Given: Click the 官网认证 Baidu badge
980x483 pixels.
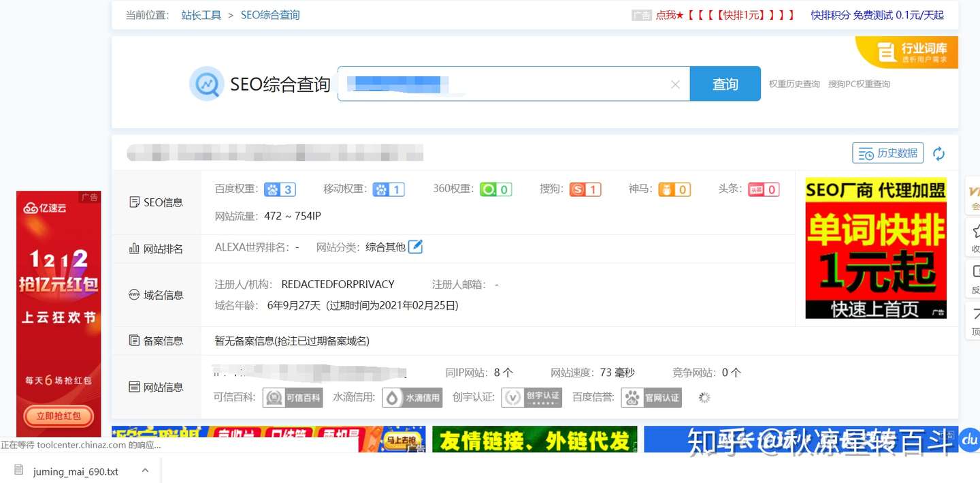Looking at the screenshot, I should coord(651,398).
